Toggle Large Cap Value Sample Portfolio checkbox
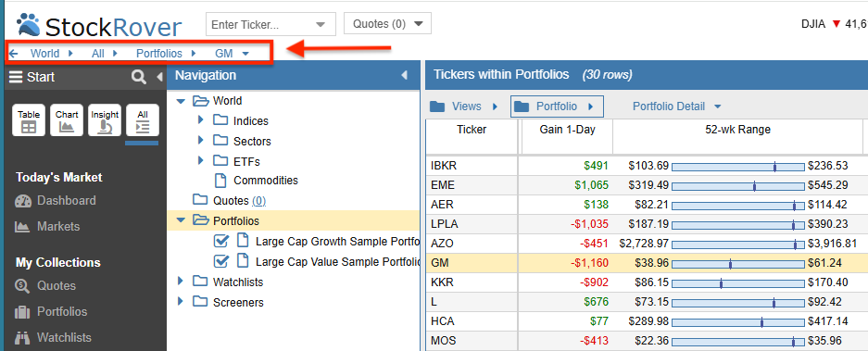The image size is (868, 351). click(x=220, y=261)
